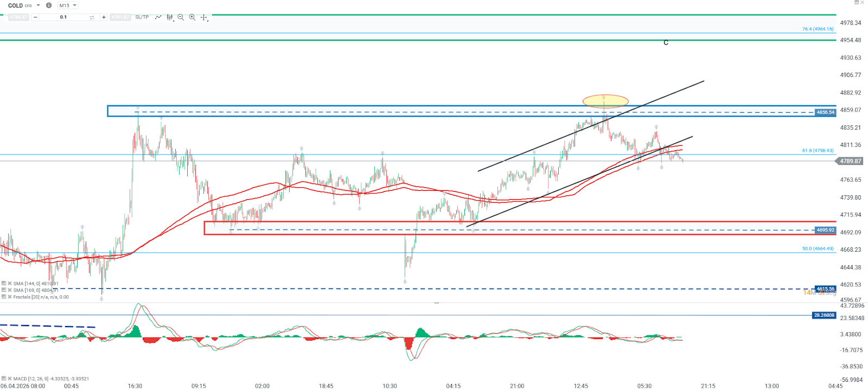Open settings icon for SMA 144 indicator

(x=4, y=283)
